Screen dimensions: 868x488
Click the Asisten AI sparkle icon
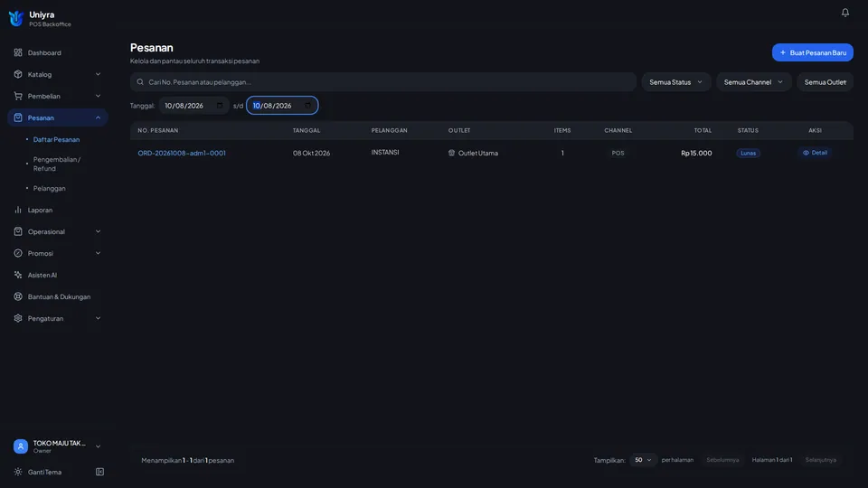18,275
